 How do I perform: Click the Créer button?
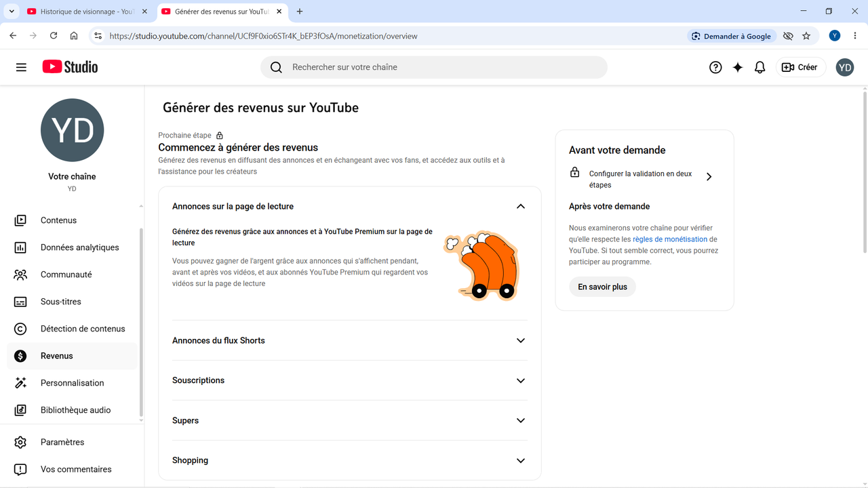(801, 67)
